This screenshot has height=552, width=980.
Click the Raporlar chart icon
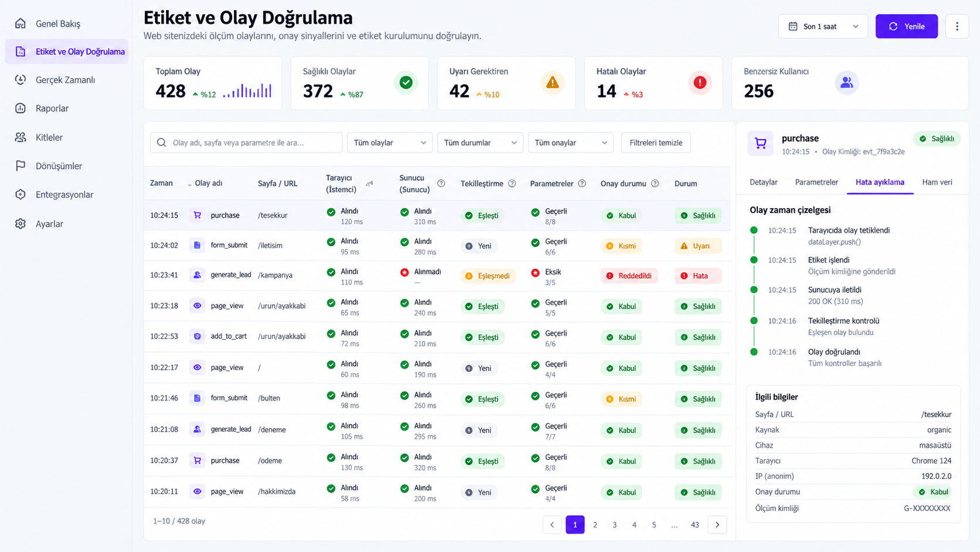[x=21, y=109]
